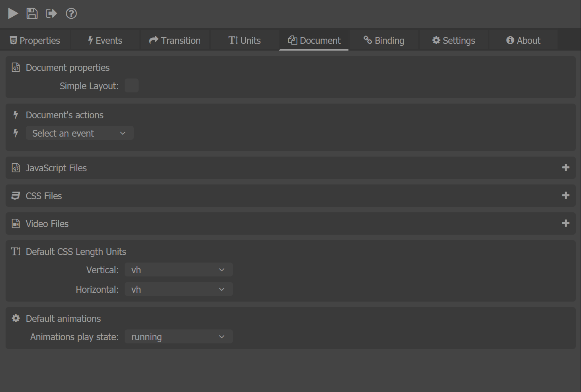Screen dimensions: 581x392
Task: Click the Document properties file icon
Action: (x=16, y=67)
